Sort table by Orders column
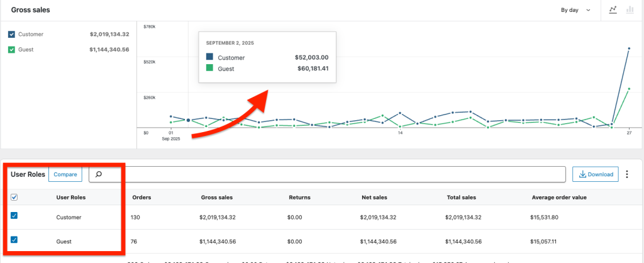The width and height of the screenshot is (644, 263). tap(141, 197)
